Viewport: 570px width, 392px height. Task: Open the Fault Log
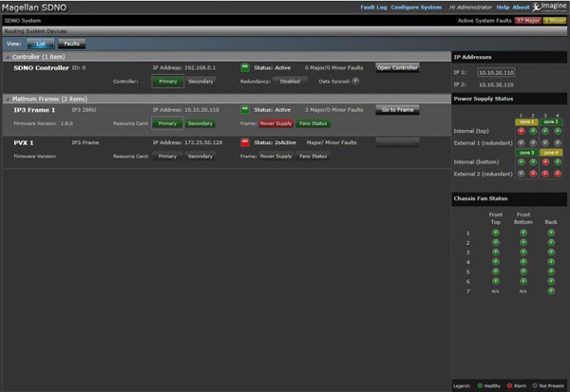373,8
